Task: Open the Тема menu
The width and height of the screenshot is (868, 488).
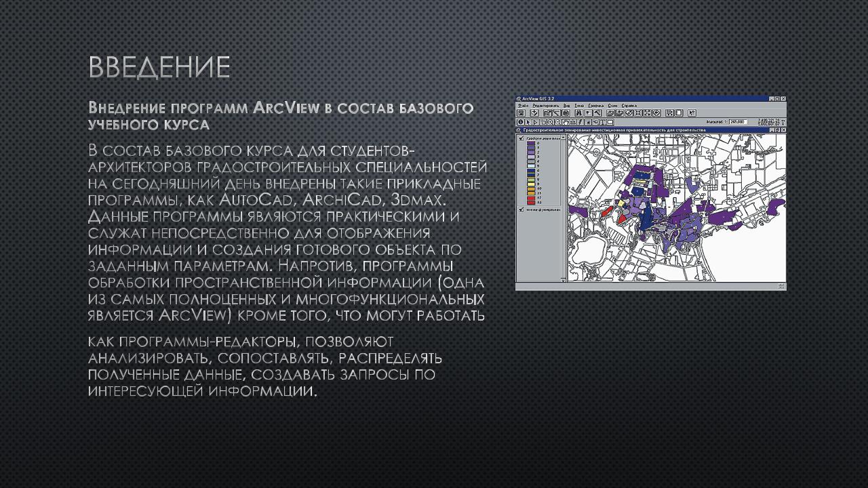Action: tap(579, 106)
